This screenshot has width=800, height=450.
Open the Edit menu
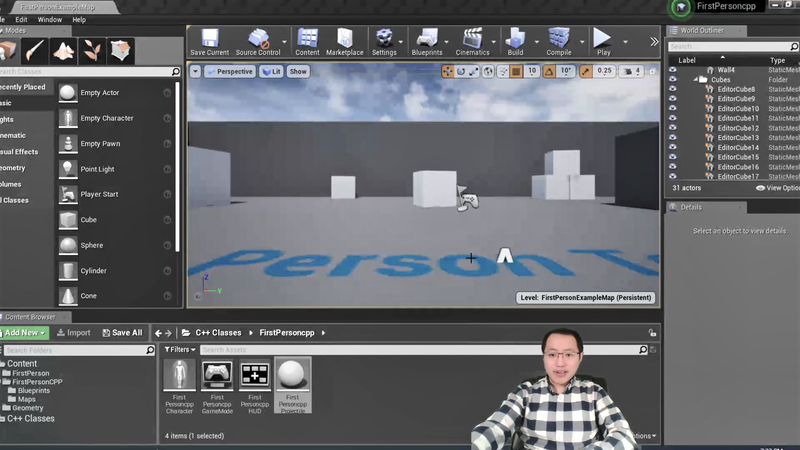click(x=21, y=19)
